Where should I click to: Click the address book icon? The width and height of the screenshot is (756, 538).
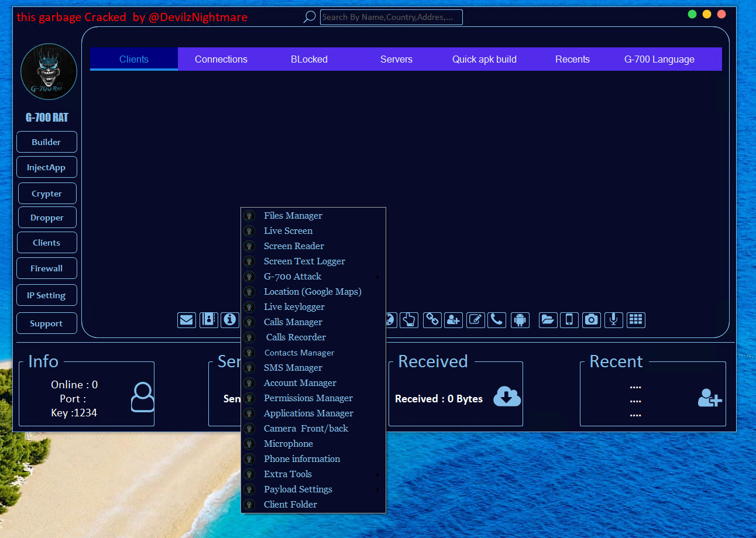[208, 320]
